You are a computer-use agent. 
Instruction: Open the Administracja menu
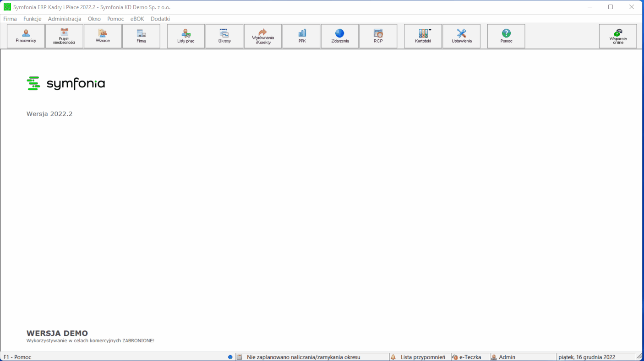(x=65, y=19)
